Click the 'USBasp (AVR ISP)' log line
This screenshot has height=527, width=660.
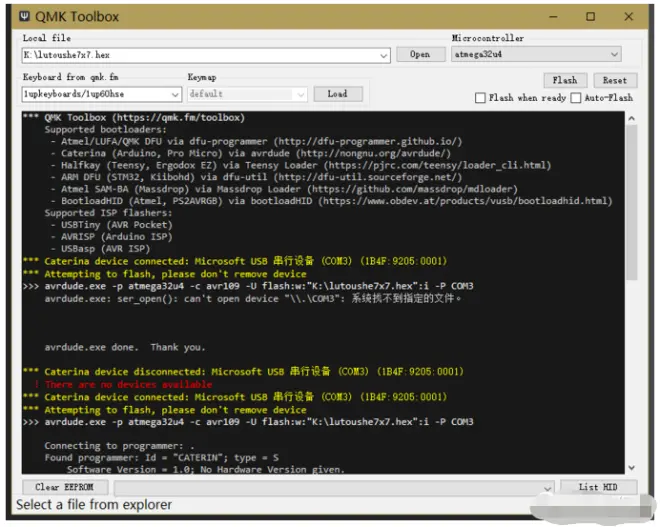pos(101,249)
